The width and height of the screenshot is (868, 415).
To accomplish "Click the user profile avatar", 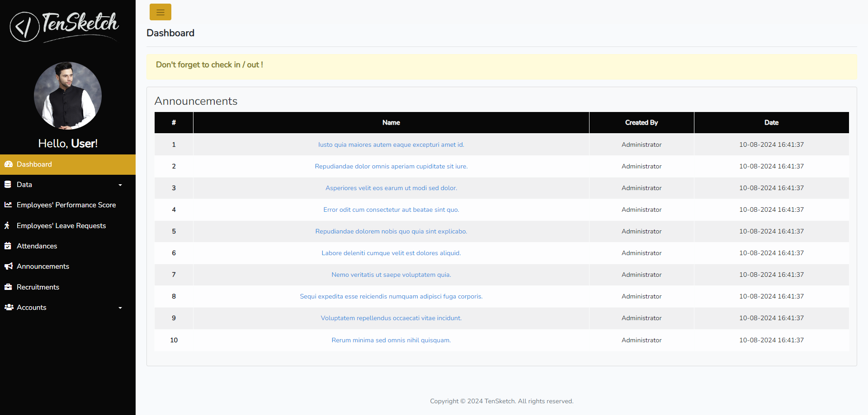I will [x=68, y=96].
